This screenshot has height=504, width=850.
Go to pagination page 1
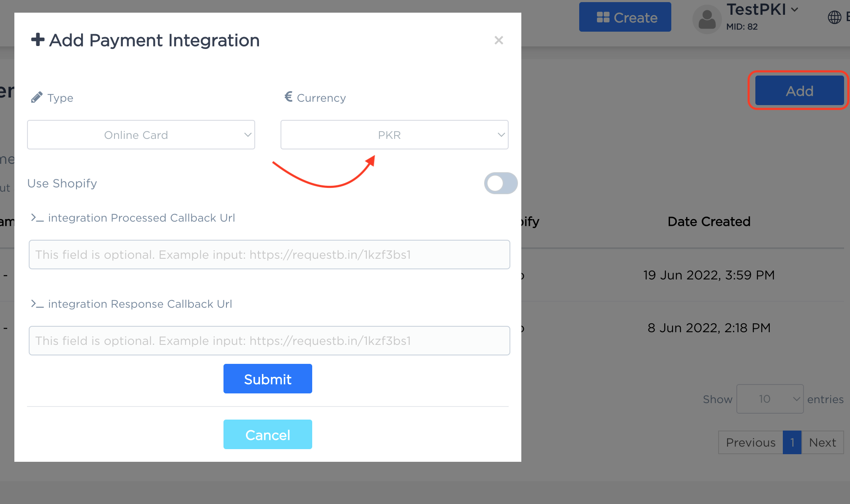(x=792, y=442)
